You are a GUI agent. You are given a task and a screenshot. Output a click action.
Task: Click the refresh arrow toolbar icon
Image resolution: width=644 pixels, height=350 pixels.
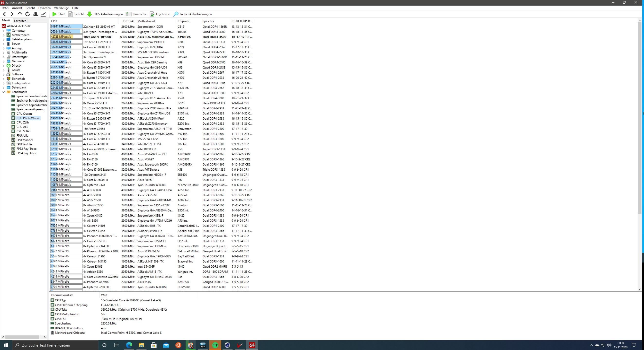[x=27, y=14]
